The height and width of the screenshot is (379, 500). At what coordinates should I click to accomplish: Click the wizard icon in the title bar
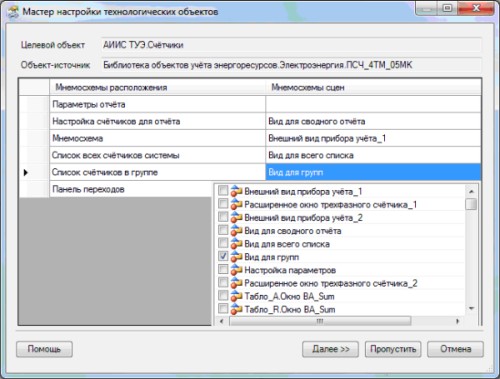click(x=14, y=12)
